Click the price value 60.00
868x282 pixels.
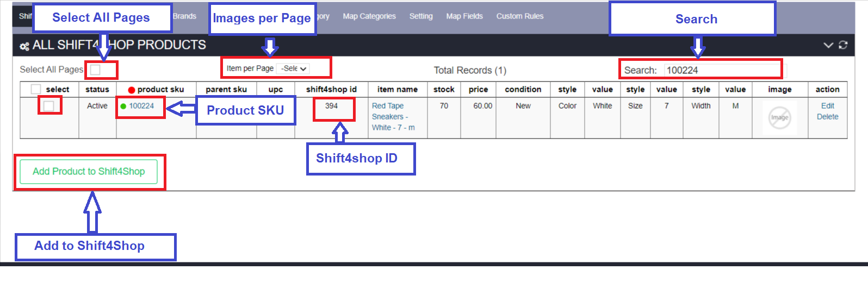pyautogui.click(x=482, y=106)
